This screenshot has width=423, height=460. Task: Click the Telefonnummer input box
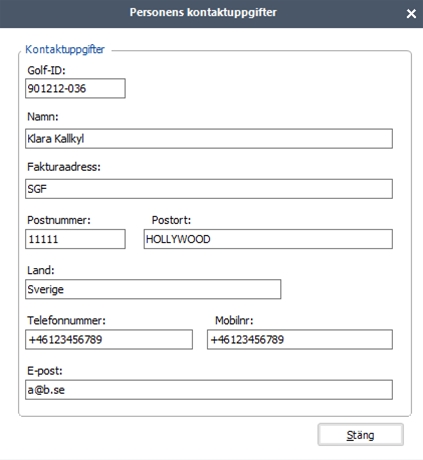pos(109,340)
